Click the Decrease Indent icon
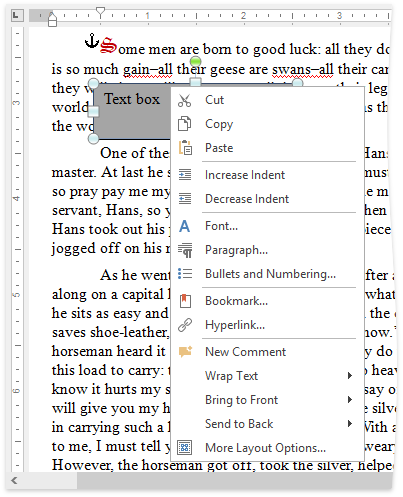 [x=185, y=199]
